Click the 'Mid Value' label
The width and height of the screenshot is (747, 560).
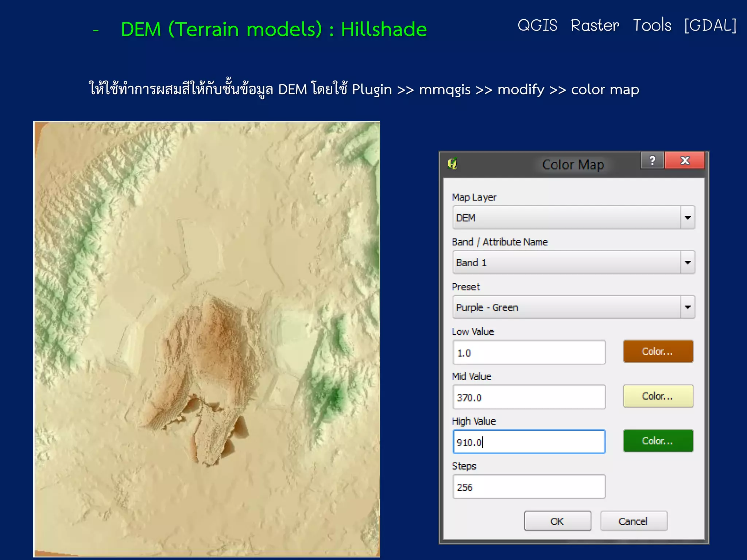tap(472, 377)
